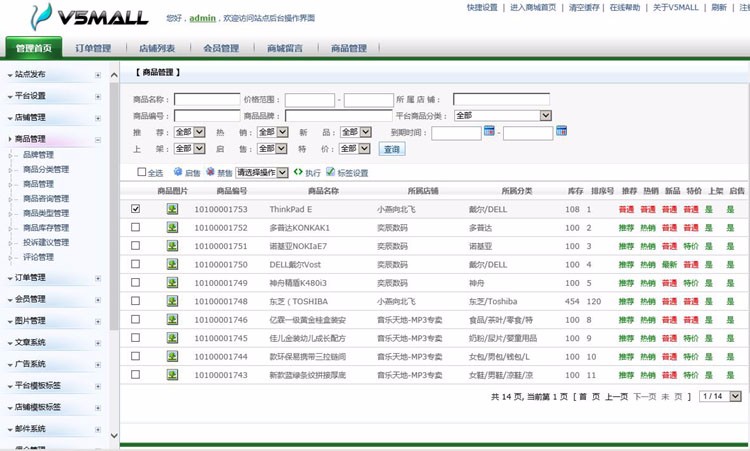750x451 pixels.
Task: Open 品牌管理 in sidebar tree
Action: click(x=38, y=154)
